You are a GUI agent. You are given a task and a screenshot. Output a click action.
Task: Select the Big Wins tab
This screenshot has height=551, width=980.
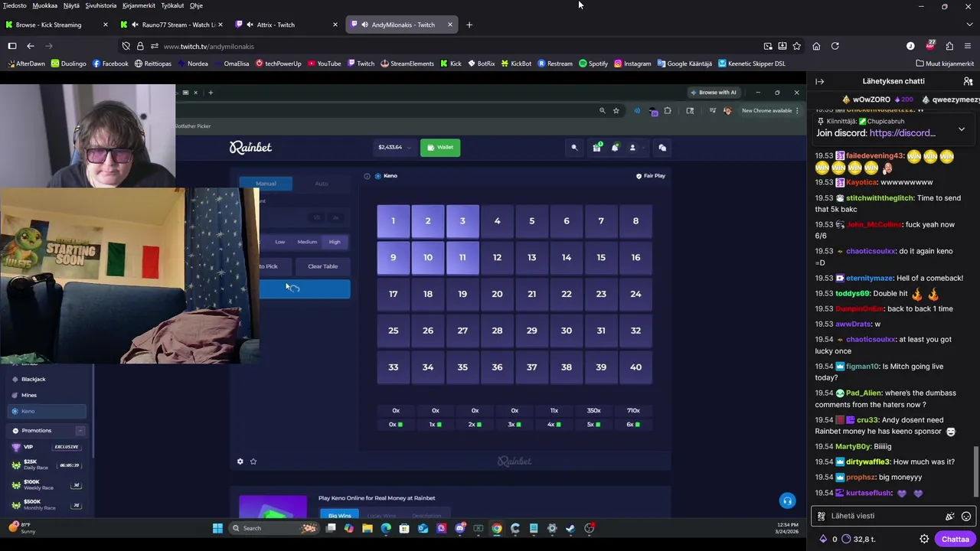tap(340, 515)
